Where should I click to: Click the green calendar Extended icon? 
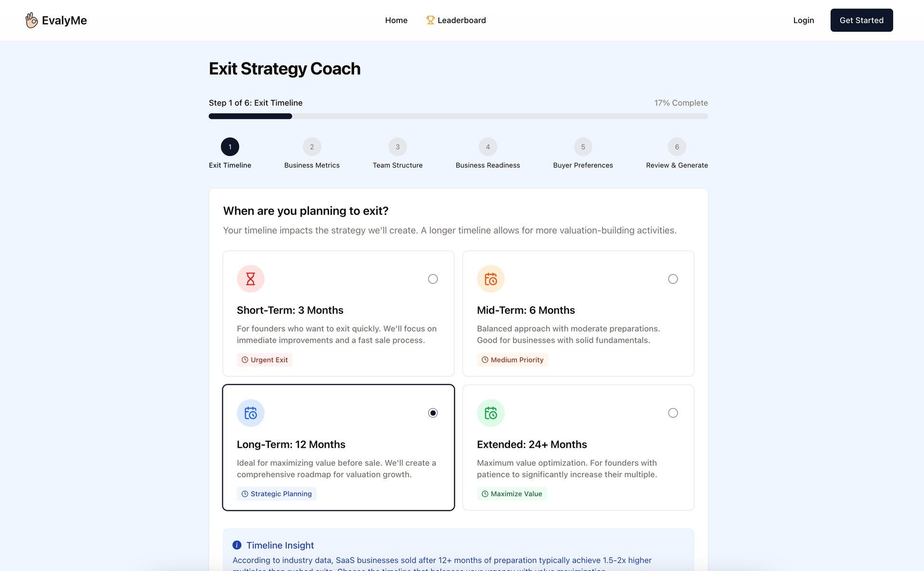[490, 413]
